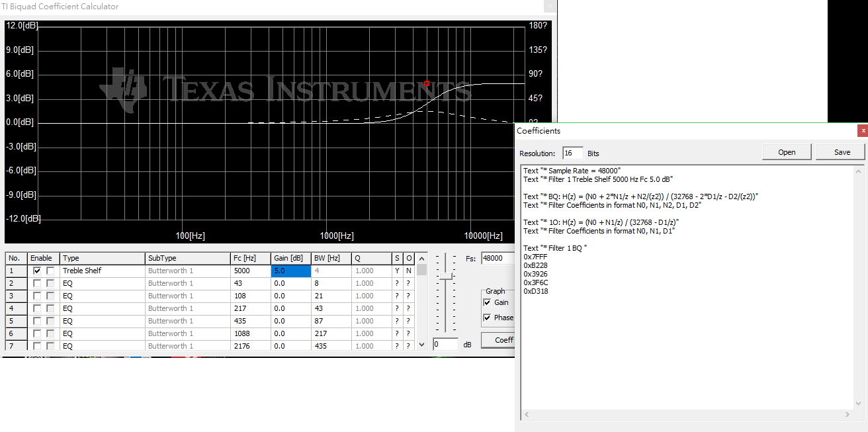The image size is (868, 432).
Task: Open the Type cell Treble Shelf
Action: pos(103,271)
